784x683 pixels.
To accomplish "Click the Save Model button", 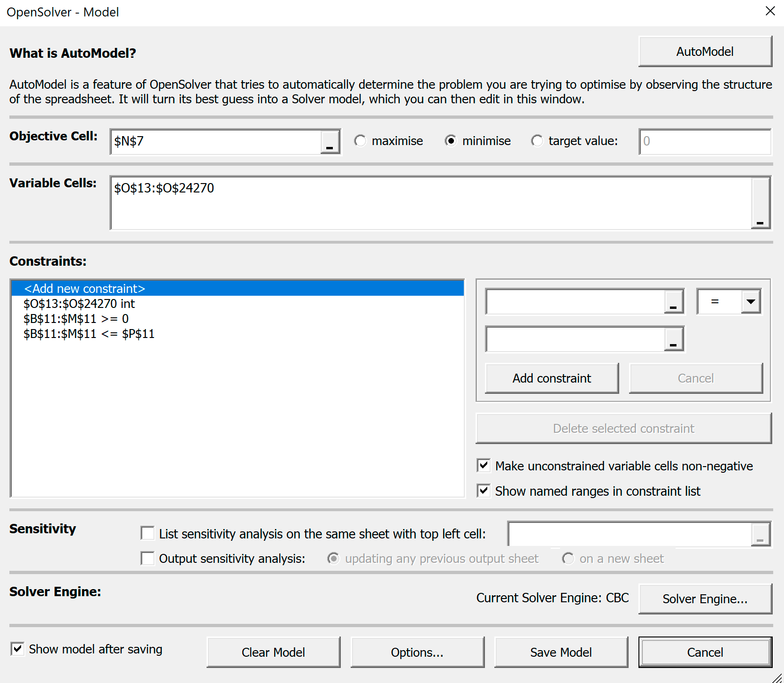I will click(x=561, y=652).
